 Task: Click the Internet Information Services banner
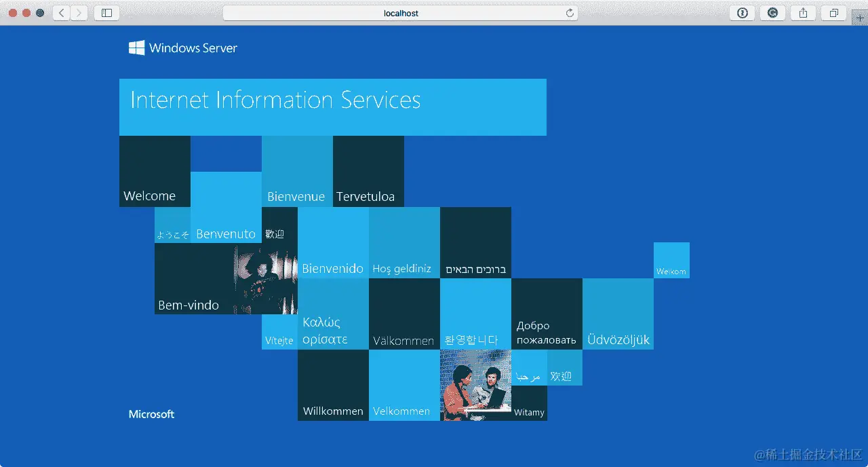pos(333,107)
